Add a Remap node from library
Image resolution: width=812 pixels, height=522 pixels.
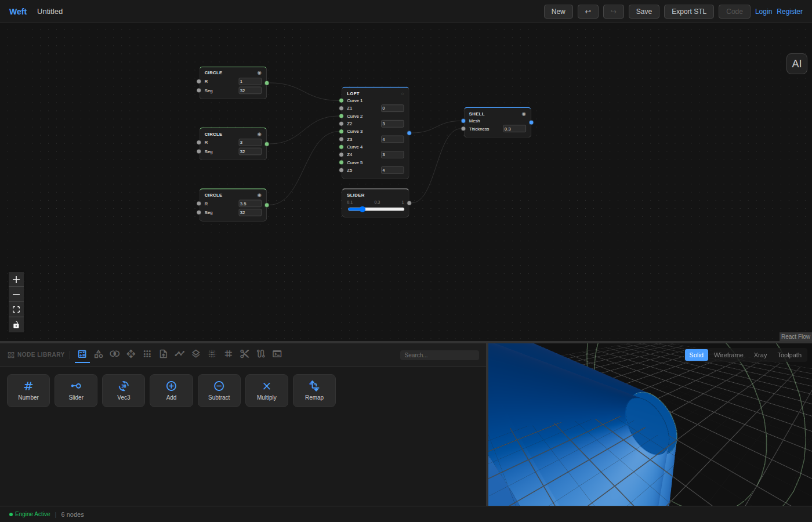pos(314,390)
